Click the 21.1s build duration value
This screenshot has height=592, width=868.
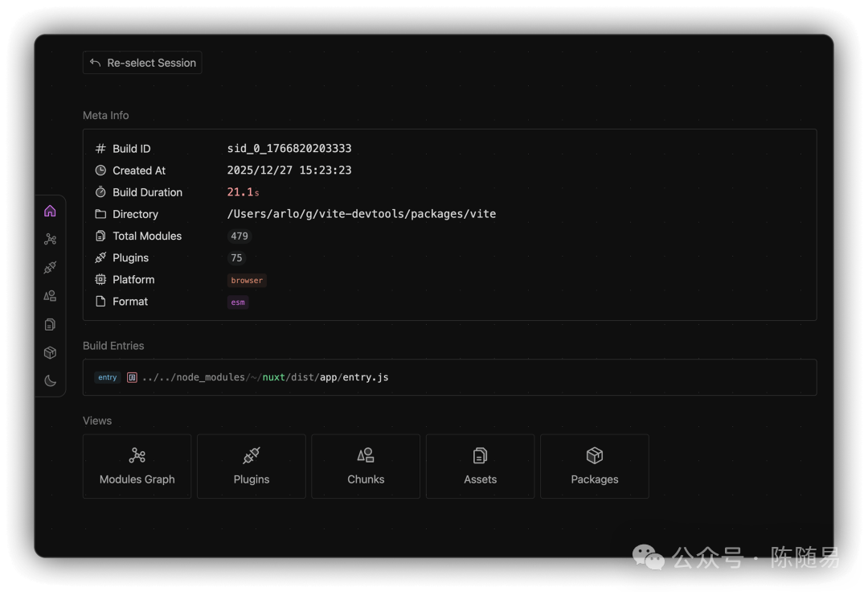coord(243,192)
